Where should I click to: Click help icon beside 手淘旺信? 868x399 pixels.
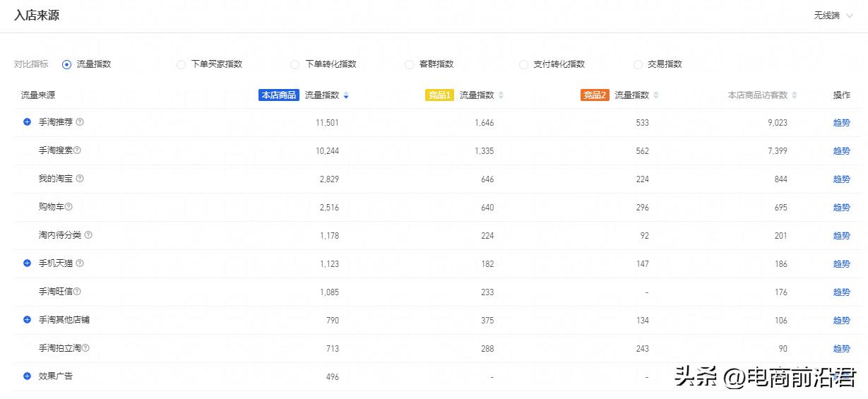[78, 292]
